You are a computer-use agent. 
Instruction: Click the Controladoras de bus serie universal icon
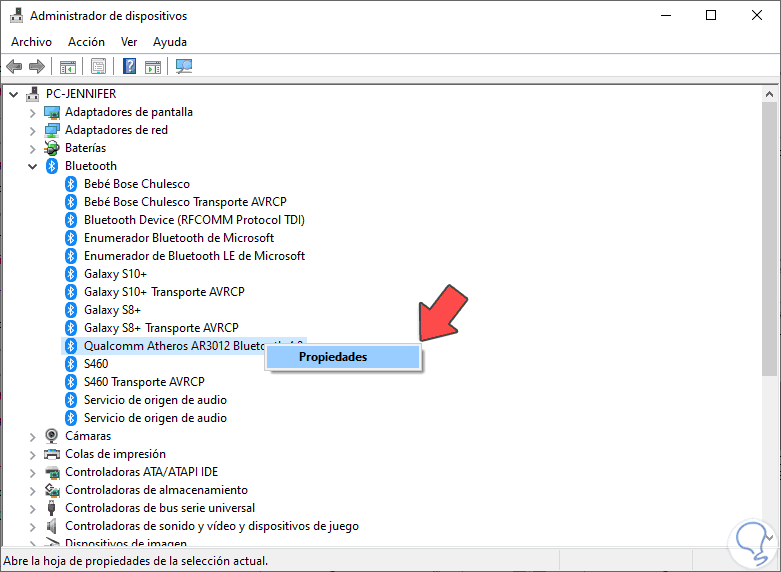(52, 508)
